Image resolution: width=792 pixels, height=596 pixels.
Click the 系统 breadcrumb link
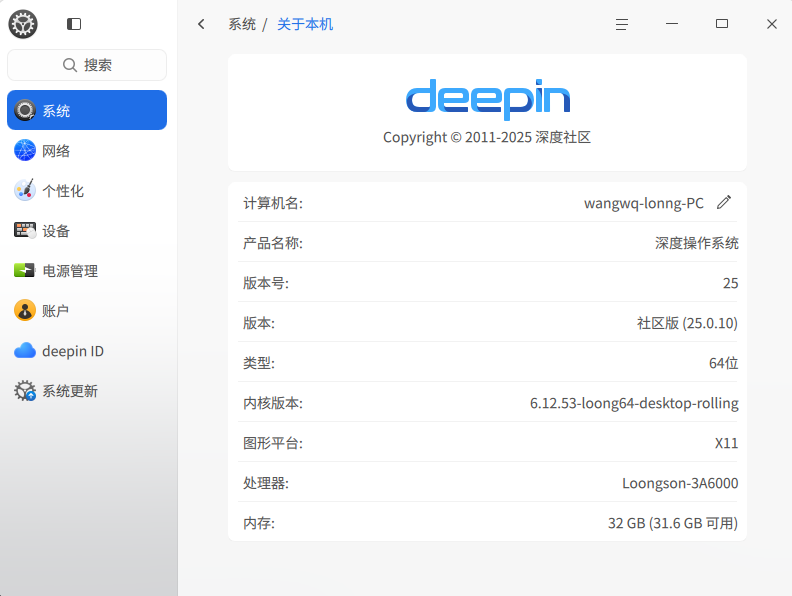[242, 24]
